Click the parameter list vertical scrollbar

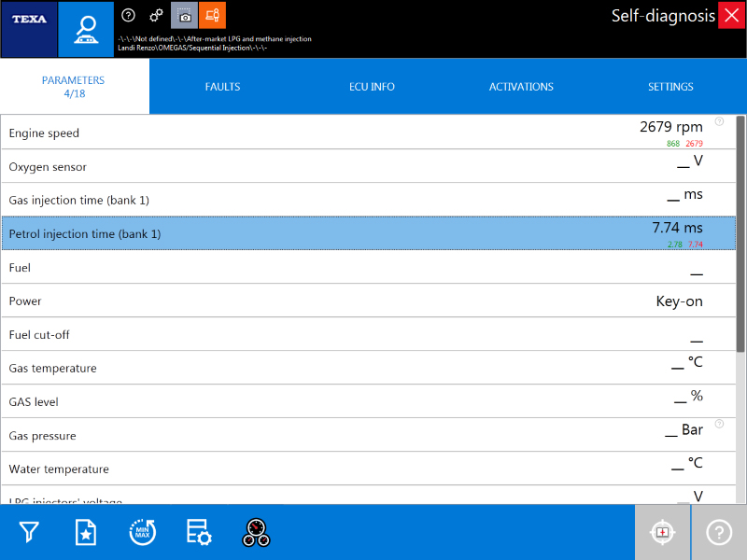click(740, 233)
